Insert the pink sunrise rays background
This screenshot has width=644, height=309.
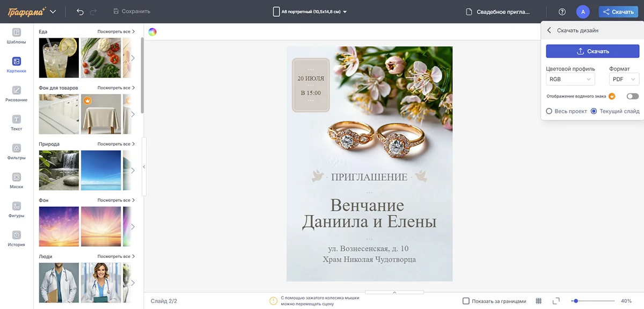[x=101, y=226]
